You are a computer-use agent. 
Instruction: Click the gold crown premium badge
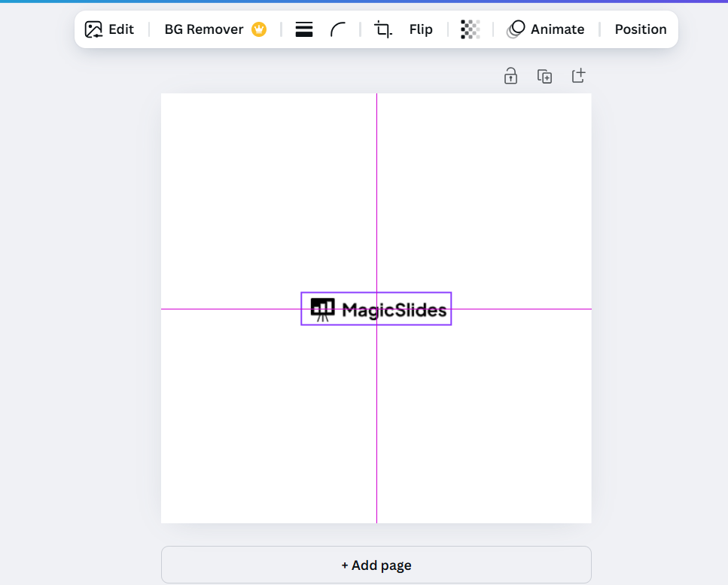tap(259, 29)
